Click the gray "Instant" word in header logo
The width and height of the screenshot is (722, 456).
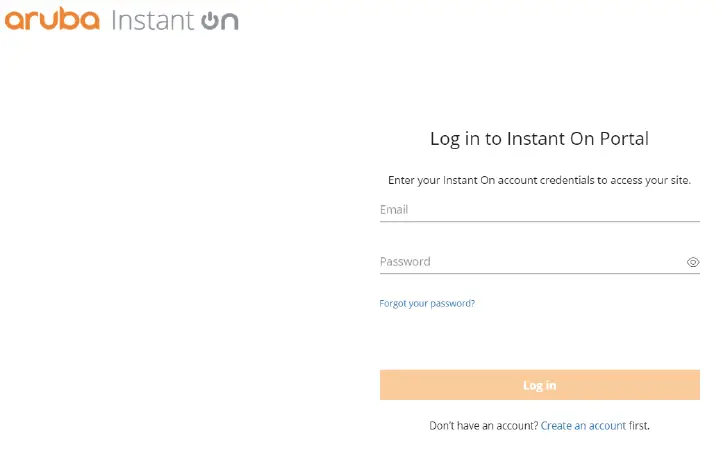tap(153, 20)
